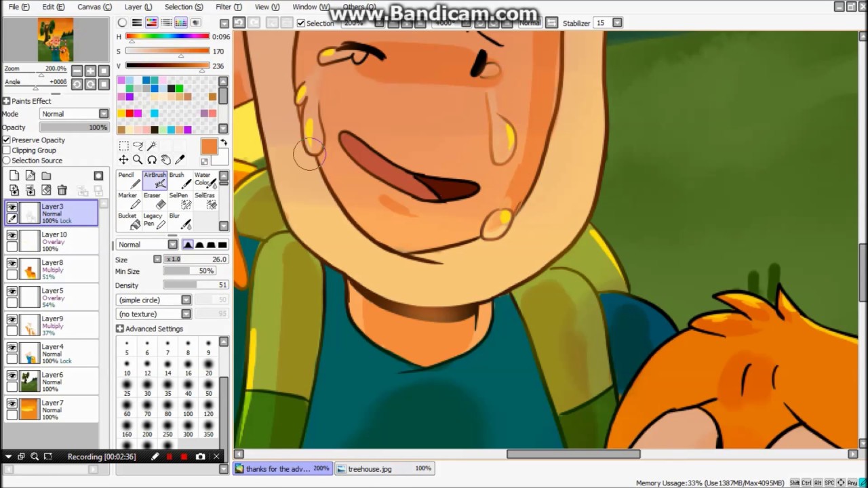Select the Legacy Pen tool
The height and width of the screenshot is (488, 868).
(155, 221)
